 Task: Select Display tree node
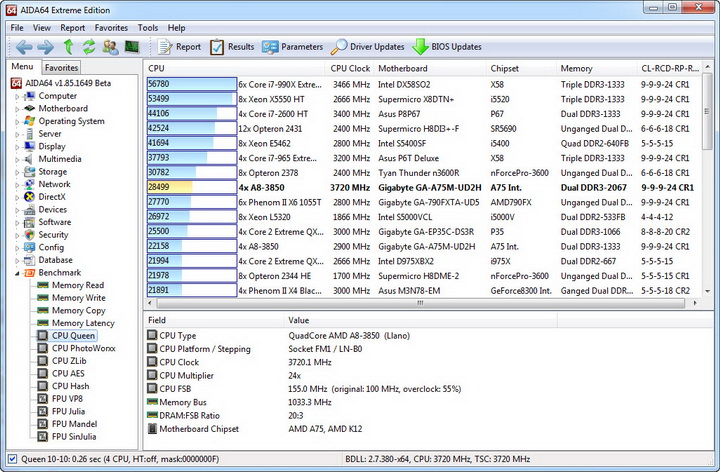coord(52,146)
